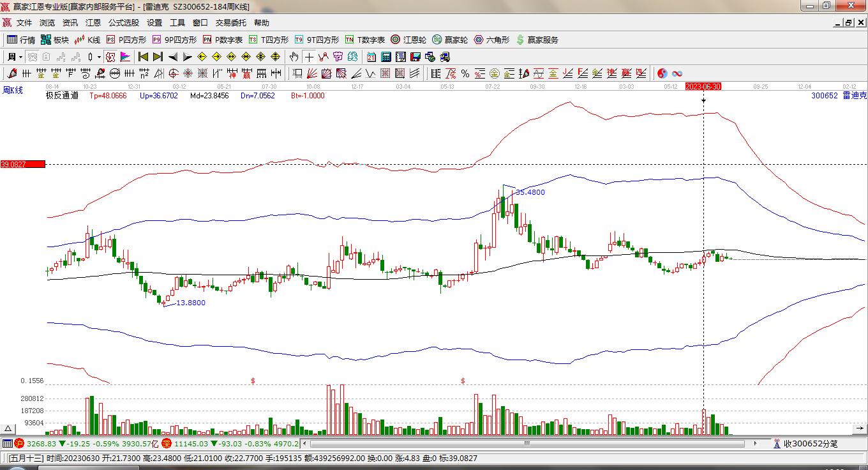This screenshot has height=470, width=868.
Task: Click the red 沪 Shanghai index badge
Action: point(19,443)
